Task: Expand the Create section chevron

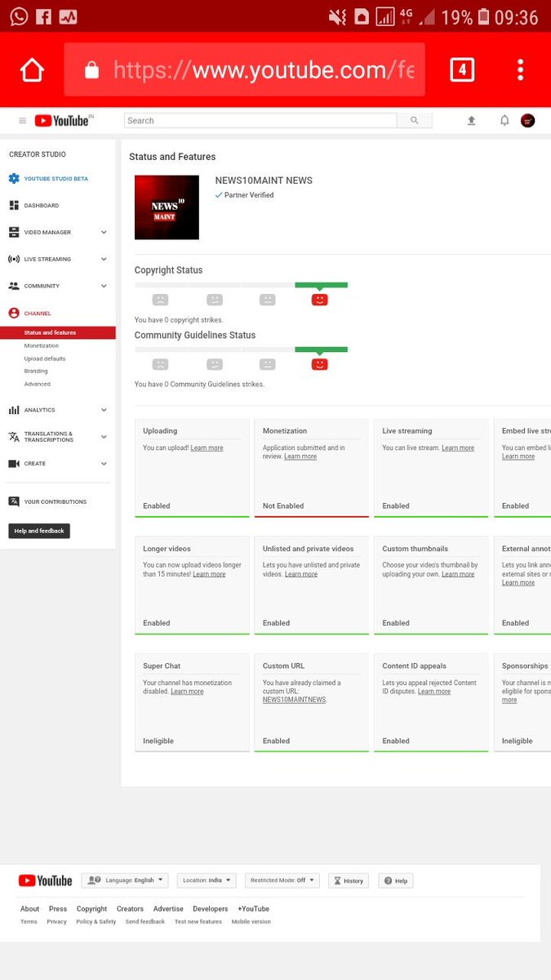Action: 104,463
